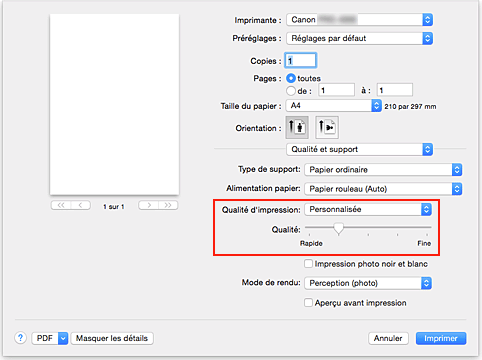Click the PDF button

pyautogui.click(x=45, y=338)
